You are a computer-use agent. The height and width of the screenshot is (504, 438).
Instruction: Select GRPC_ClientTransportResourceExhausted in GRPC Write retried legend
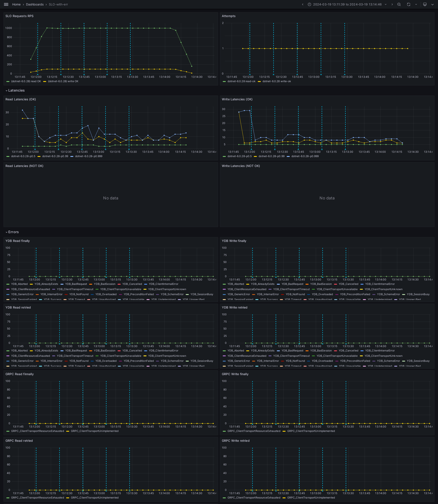click(x=254, y=498)
